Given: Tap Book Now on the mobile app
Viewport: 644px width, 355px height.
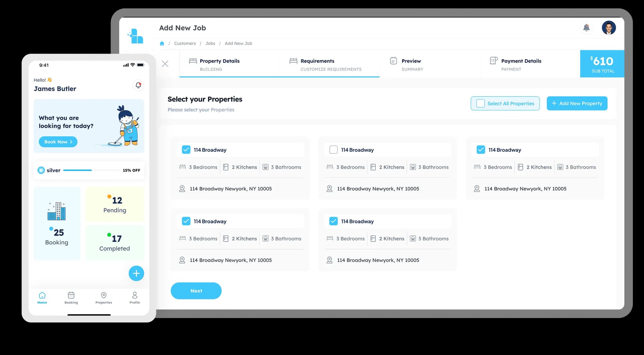Looking at the screenshot, I should point(58,141).
